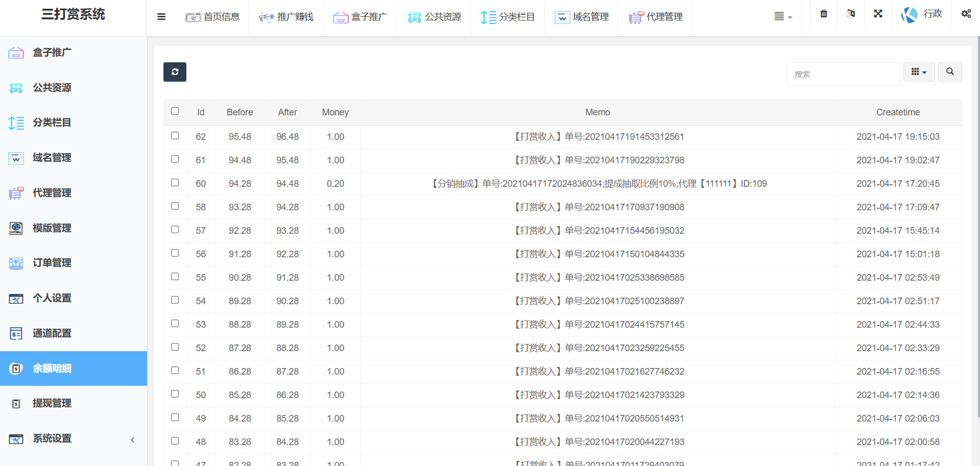Tick the checkbox for row Id 60
The width and height of the screenshot is (980, 466).
[x=175, y=183]
